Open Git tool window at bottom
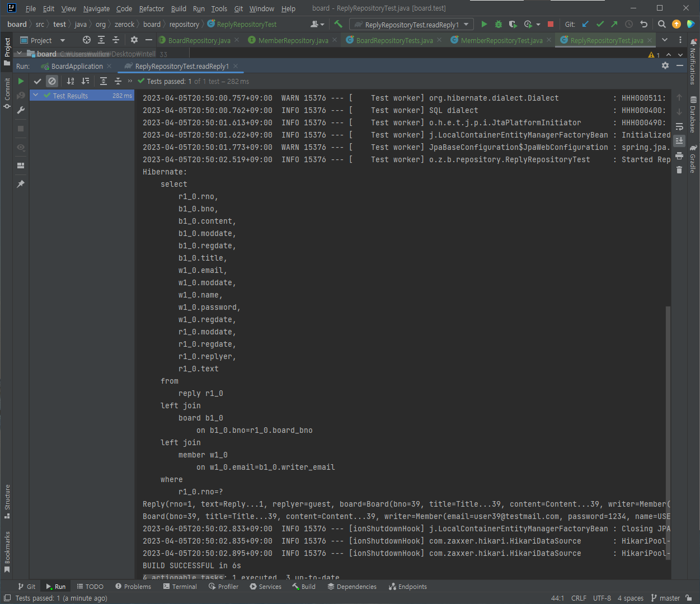The image size is (700, 604). pos(26,587)
